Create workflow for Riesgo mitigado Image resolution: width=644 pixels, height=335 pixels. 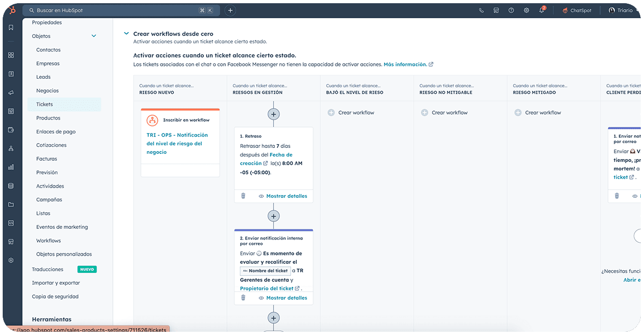tap(538, 113)
